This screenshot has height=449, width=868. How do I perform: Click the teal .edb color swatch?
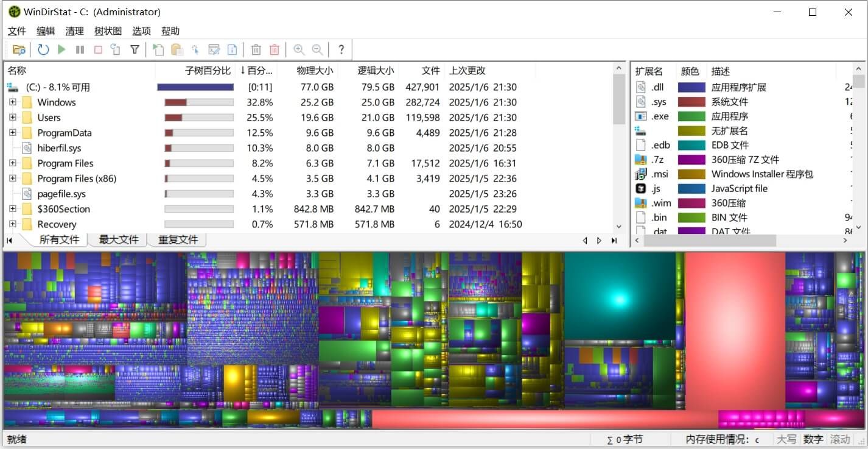pos(691,145)
